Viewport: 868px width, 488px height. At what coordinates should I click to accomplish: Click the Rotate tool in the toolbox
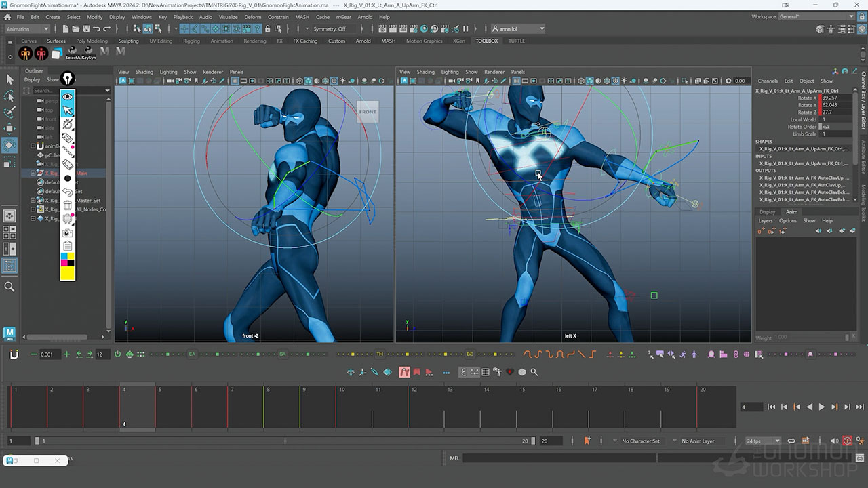coord(9,146)
